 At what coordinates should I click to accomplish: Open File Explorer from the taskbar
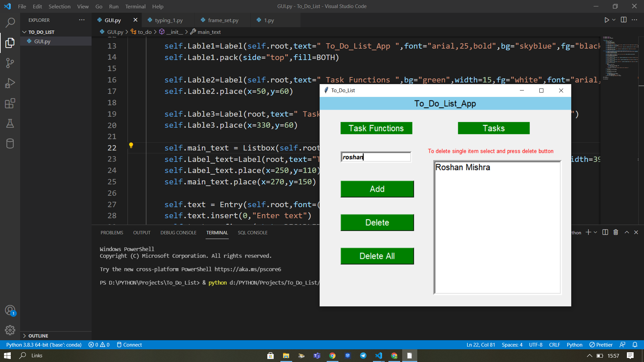[286, 356]
